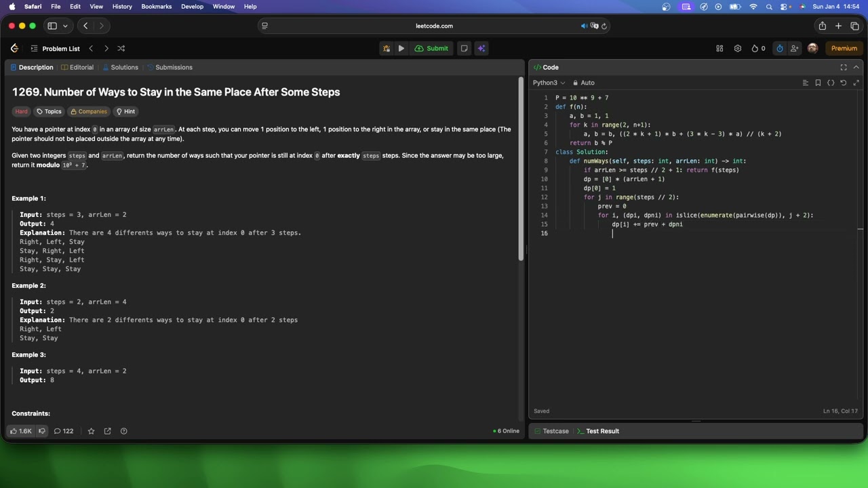Dislike the problem with thumbs down
The width and height of the screenshot is (868, 488).
42,431
